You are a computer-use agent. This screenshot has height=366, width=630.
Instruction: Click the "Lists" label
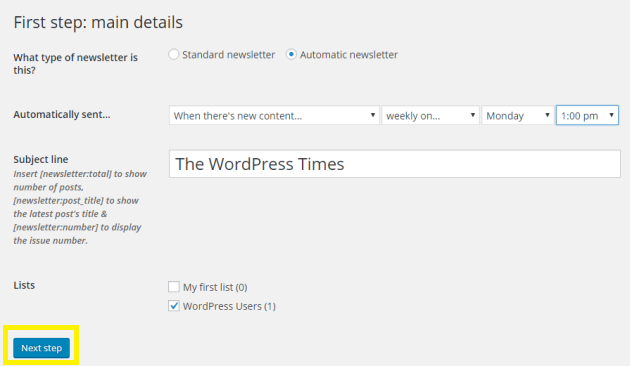point(24,285)
